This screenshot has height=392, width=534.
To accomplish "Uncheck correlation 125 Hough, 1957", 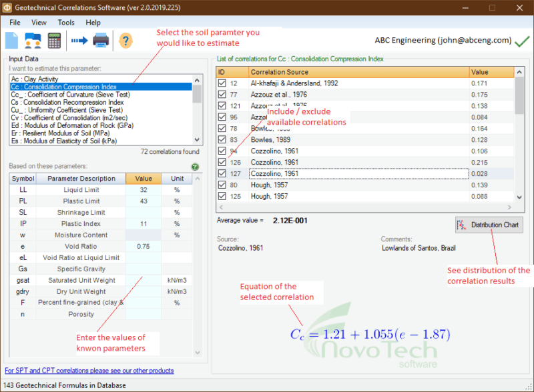I will click(x=222, y=196).
